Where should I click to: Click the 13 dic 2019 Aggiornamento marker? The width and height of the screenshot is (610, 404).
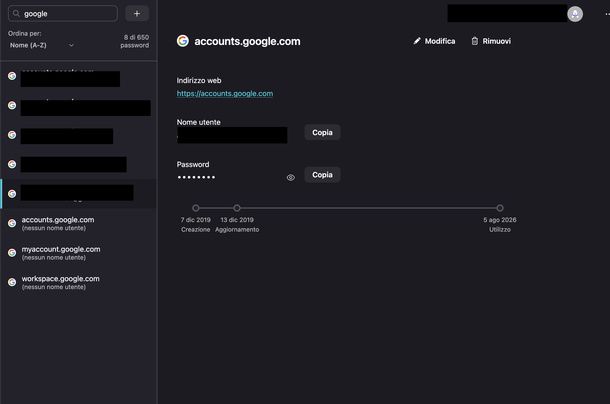pos(237,208)
